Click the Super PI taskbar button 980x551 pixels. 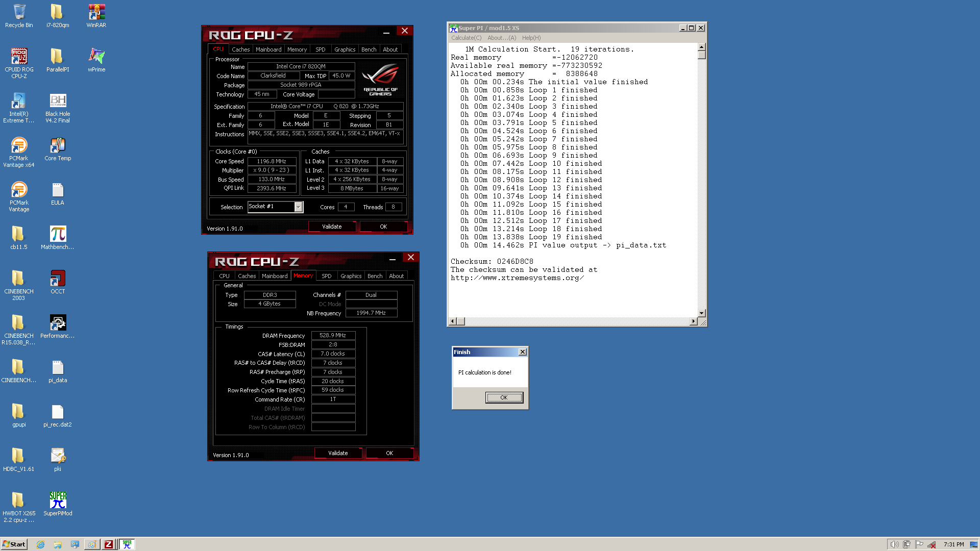(127, 544)
